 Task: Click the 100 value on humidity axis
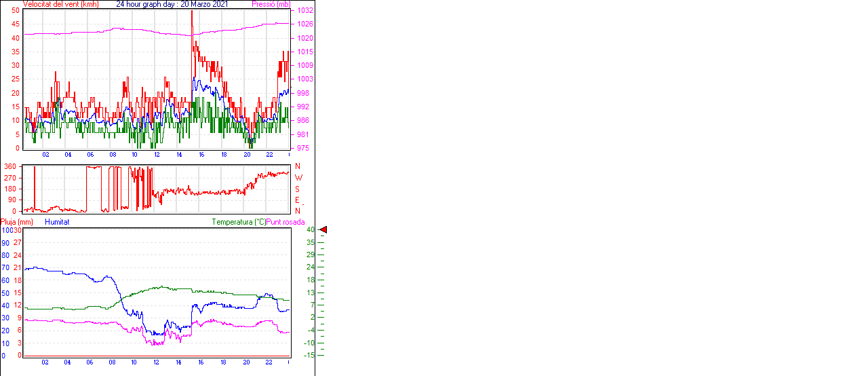click(7, 230)
